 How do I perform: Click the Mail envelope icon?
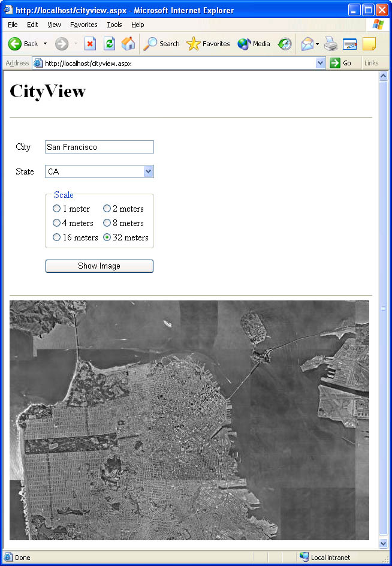[x=307, y=44]
